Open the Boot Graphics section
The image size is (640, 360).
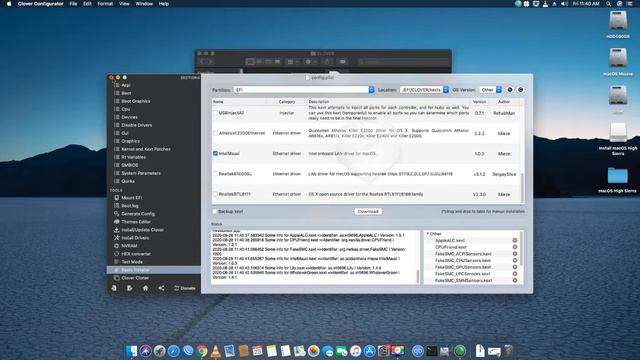(x=136, y=101)
